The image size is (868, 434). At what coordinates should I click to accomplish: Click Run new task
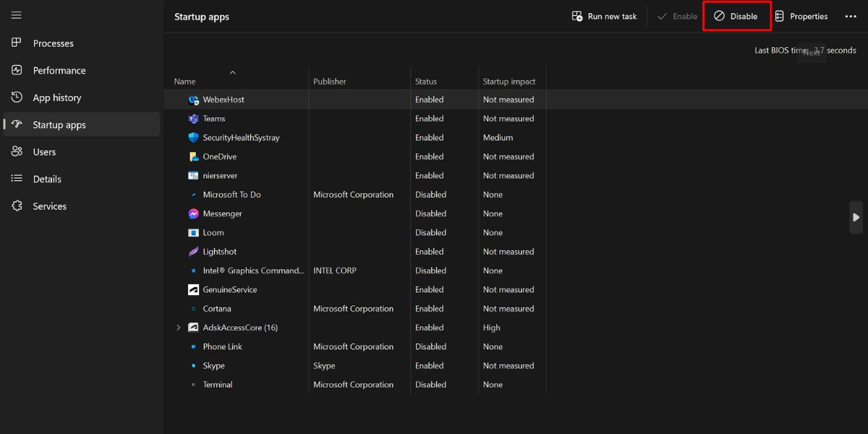604,15
